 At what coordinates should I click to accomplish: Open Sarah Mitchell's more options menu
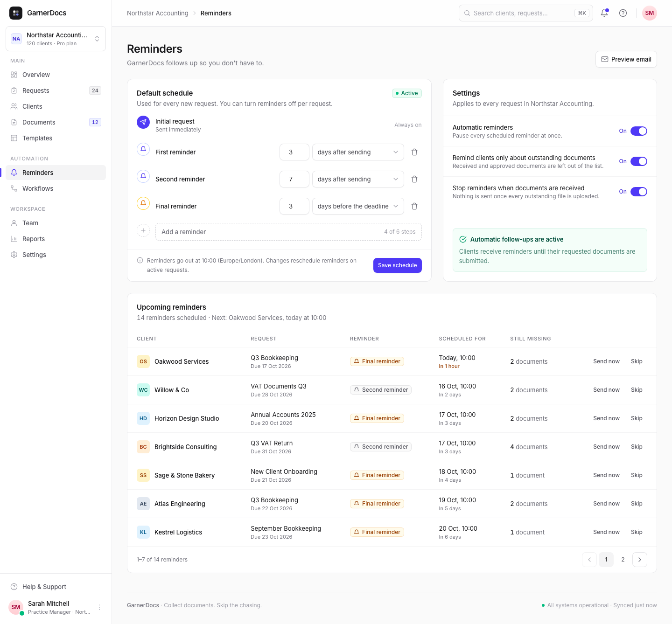pyautogui.click(x=99, y=607)
